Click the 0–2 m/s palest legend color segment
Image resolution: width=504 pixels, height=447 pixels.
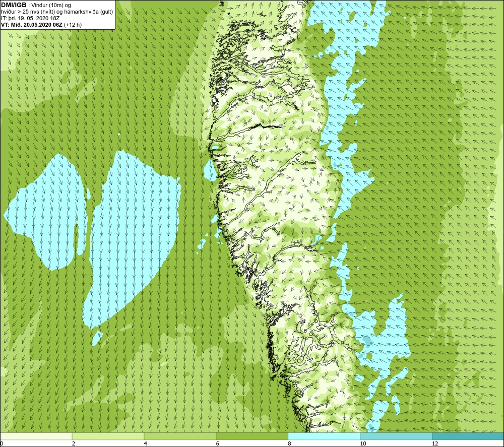click(x=36, y=436)
